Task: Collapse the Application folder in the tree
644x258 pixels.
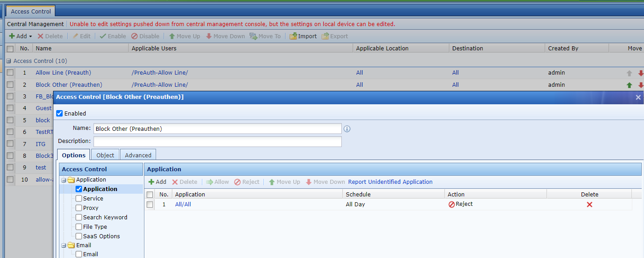Action: [64, 180]
